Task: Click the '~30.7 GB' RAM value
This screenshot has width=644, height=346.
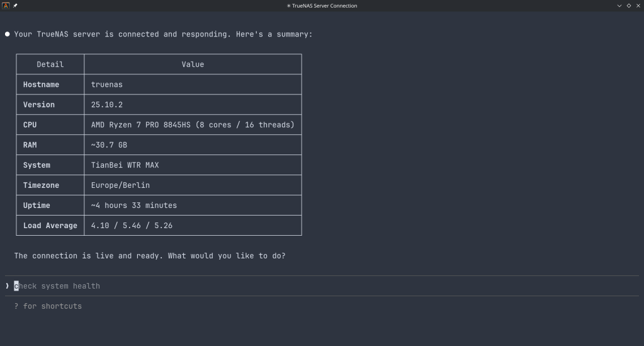Action: pyautogui.click(x=109, y=145)
